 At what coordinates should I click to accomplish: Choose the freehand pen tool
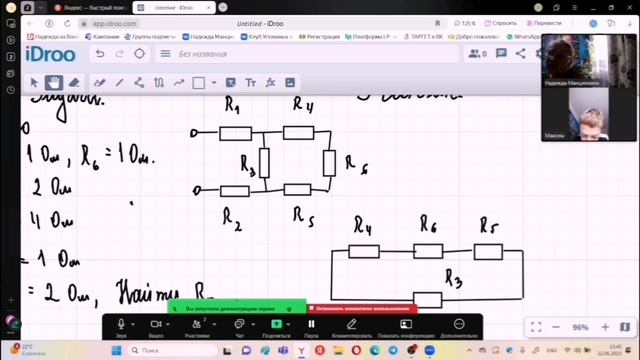(x=99, y=83)
